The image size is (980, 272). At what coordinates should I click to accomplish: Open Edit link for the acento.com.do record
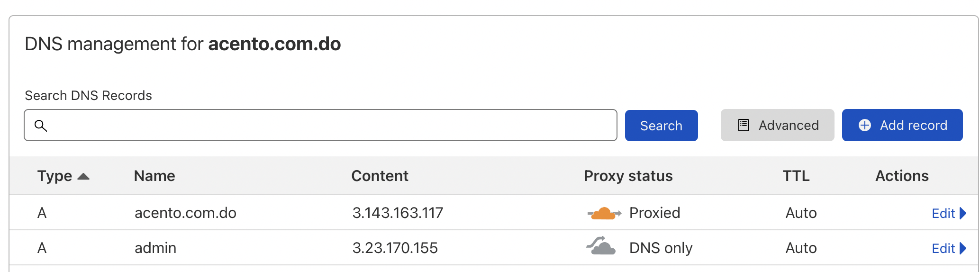943,213
